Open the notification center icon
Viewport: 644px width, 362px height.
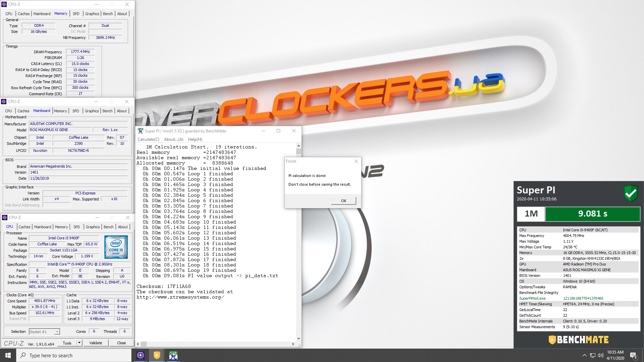(634, 355)
